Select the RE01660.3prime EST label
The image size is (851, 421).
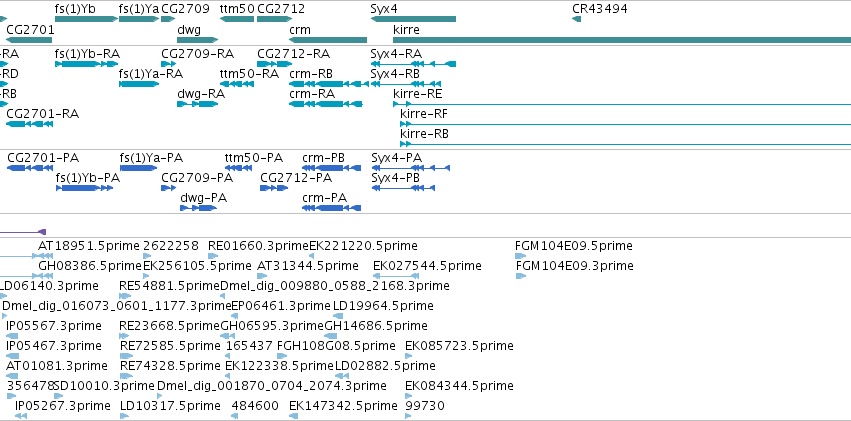coord(258,246)
